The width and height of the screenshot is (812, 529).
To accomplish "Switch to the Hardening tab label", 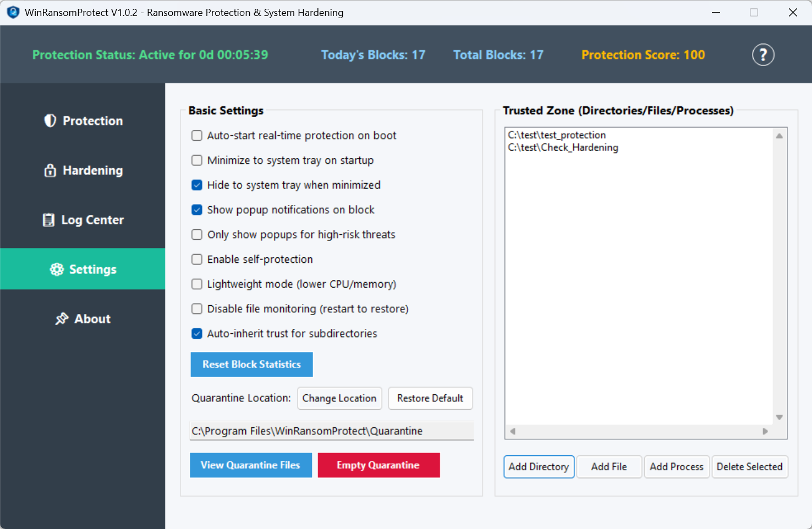I will [x=92, y=170].
